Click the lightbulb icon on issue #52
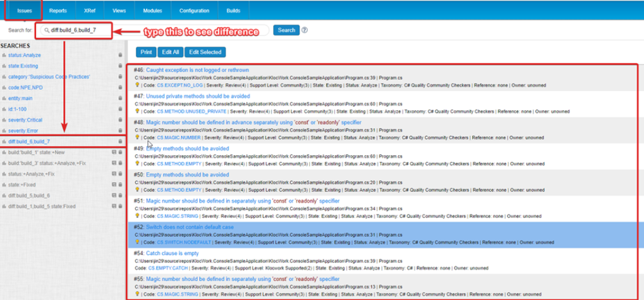 (137, 242)
